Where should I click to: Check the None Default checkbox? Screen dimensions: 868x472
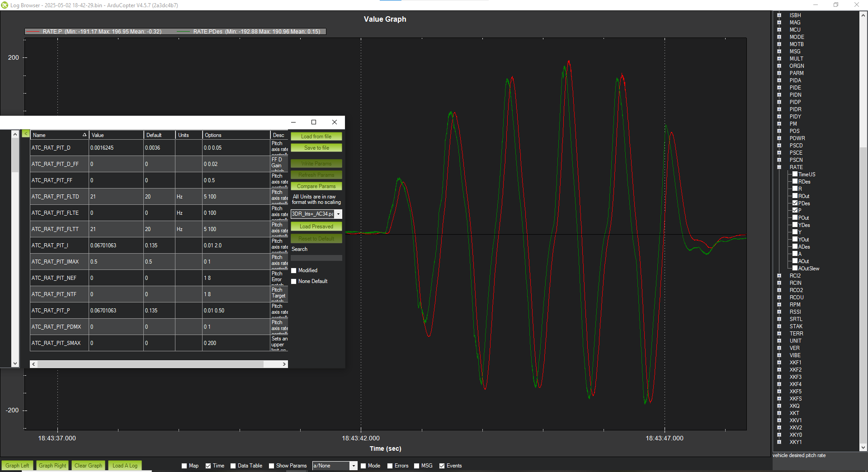point(294,281)
